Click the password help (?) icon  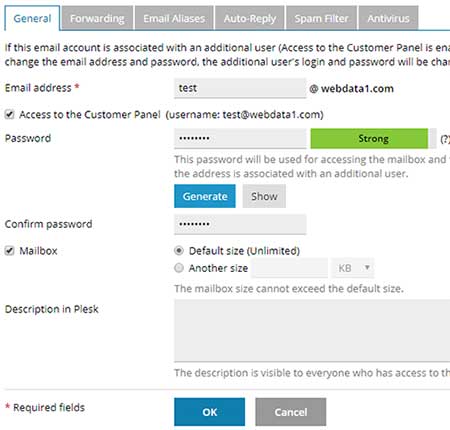coord(445,139)
